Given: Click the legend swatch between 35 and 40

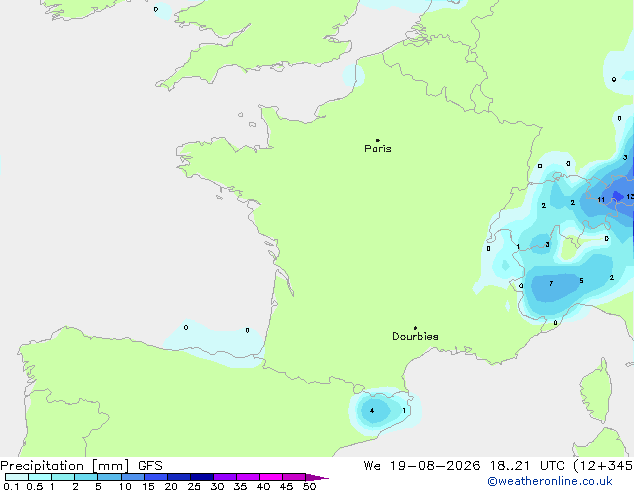Looking at the screenshot, I should tap(247, 477).
